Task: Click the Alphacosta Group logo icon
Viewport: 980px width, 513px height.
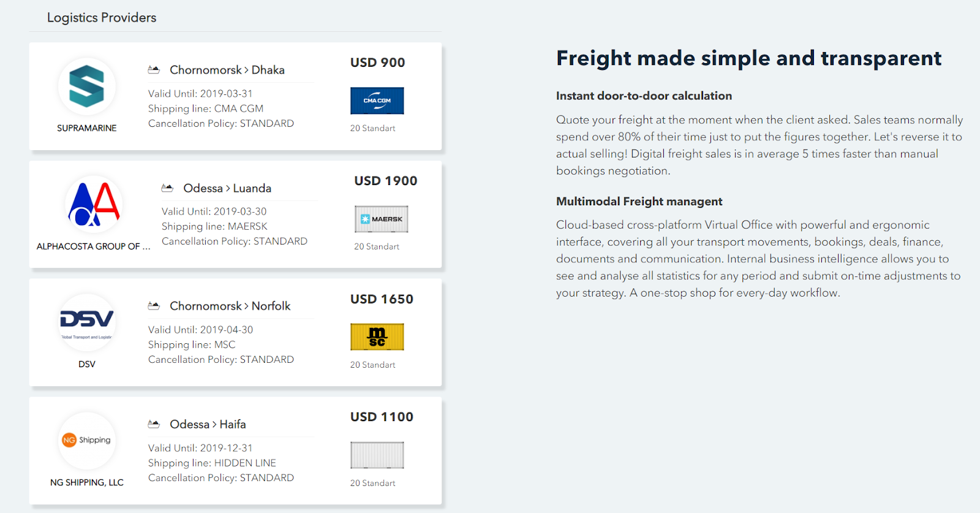Action: pos(94,205)
